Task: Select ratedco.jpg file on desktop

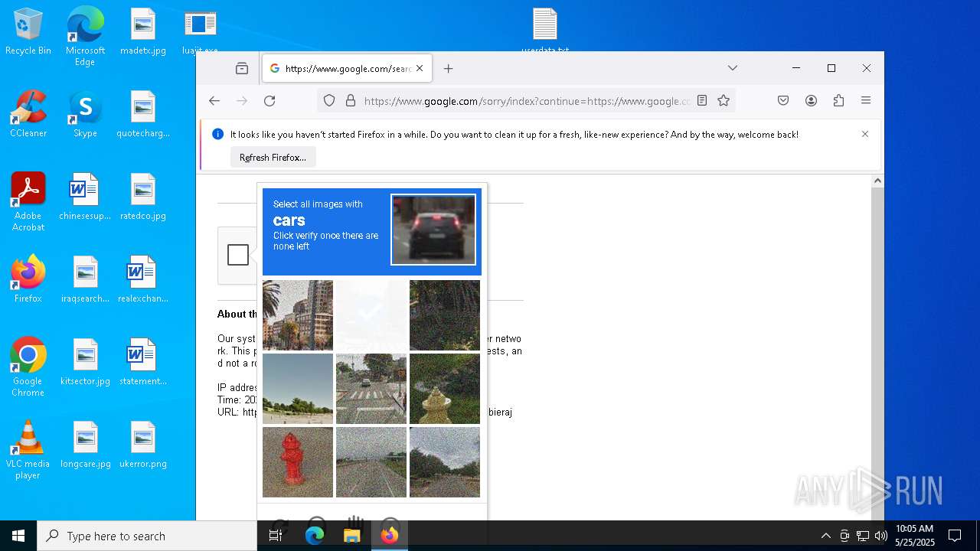Action: point(143,197)
